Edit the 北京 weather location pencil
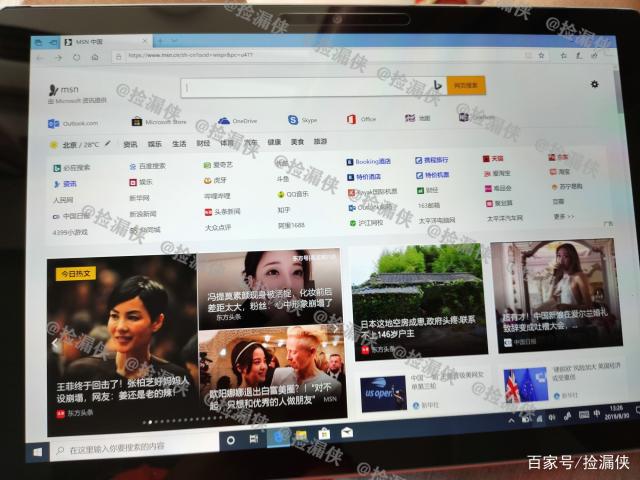 [108, 143]
